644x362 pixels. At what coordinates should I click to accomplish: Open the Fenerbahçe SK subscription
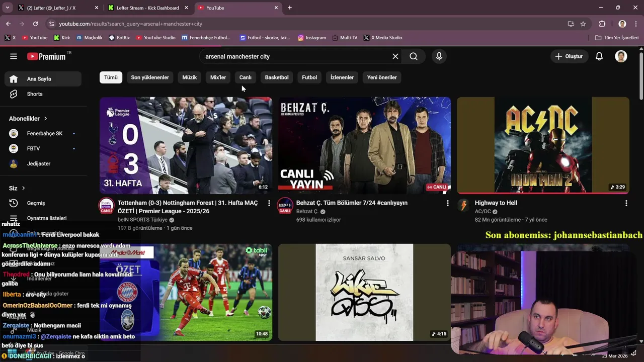tap(43, 133)
